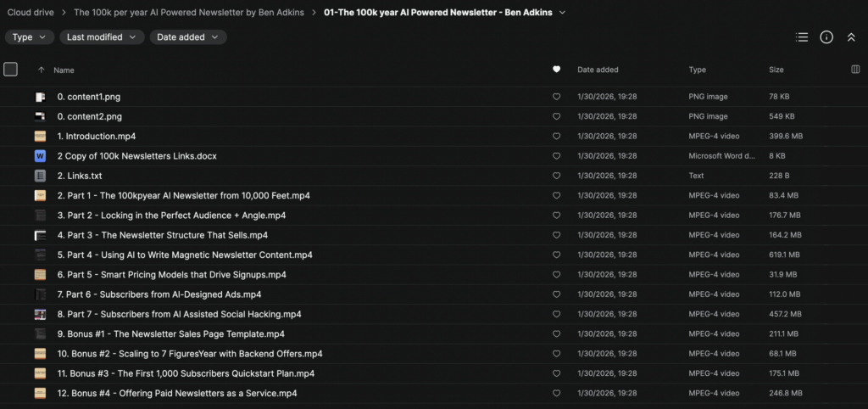The height and width of the screenshot is (409, 868).
Task: Sort files by the Size column
Action: [x=776, y=70]
